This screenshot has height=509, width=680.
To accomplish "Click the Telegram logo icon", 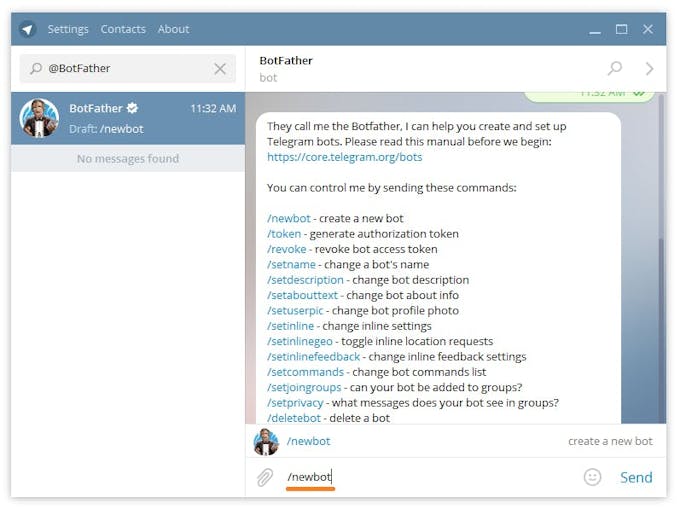I will (28, 29).
